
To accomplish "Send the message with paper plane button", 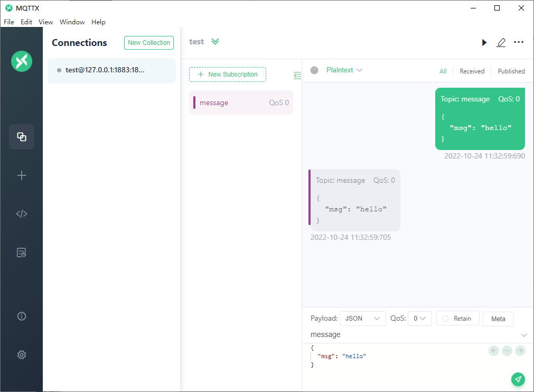I will [x=518, y=379].
